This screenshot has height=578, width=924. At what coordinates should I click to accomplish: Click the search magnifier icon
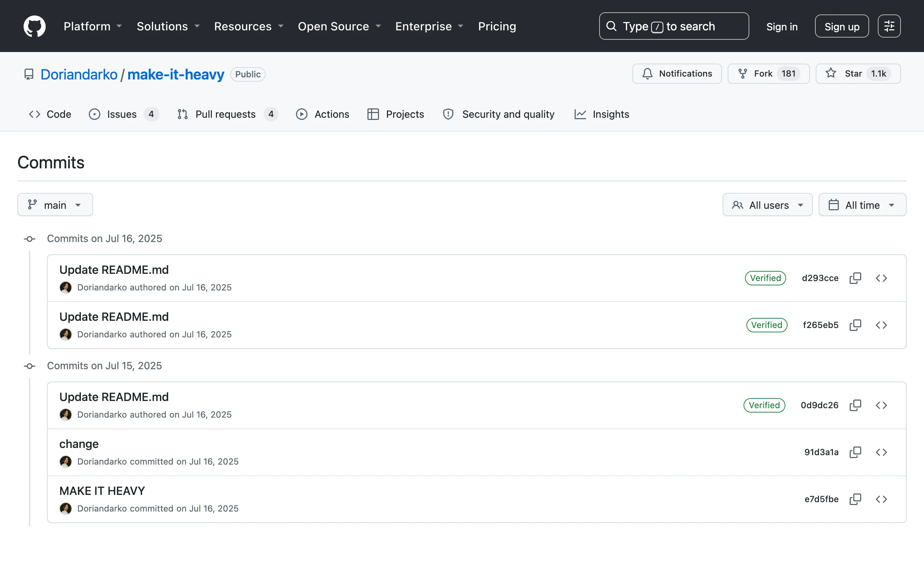tap(611, 26)
